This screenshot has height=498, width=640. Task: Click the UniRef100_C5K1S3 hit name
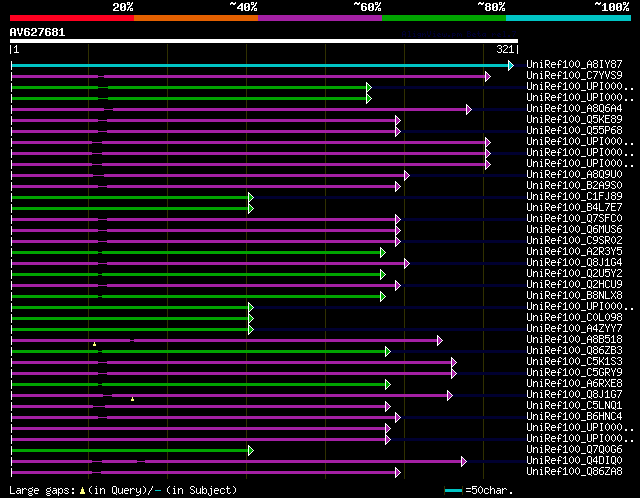[574, 362]
